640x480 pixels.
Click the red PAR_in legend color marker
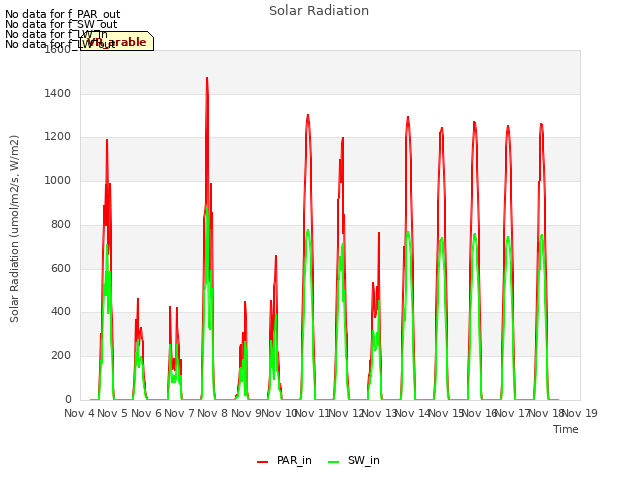262,462
